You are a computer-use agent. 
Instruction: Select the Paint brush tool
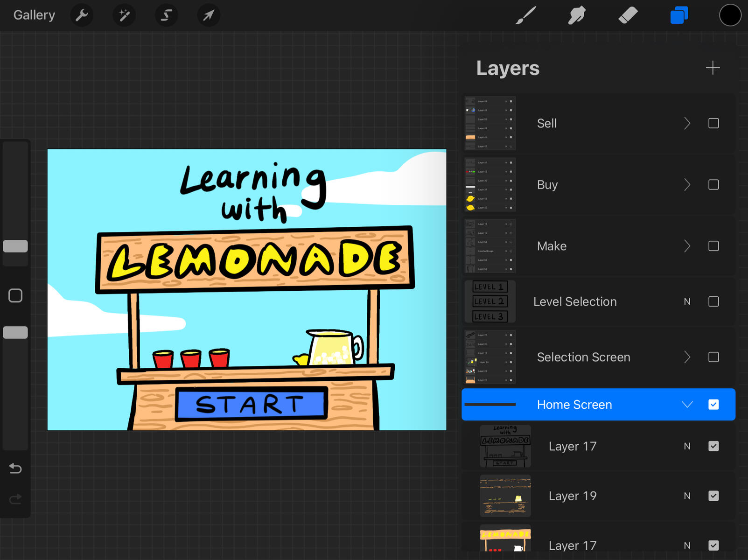click(525, 15)
